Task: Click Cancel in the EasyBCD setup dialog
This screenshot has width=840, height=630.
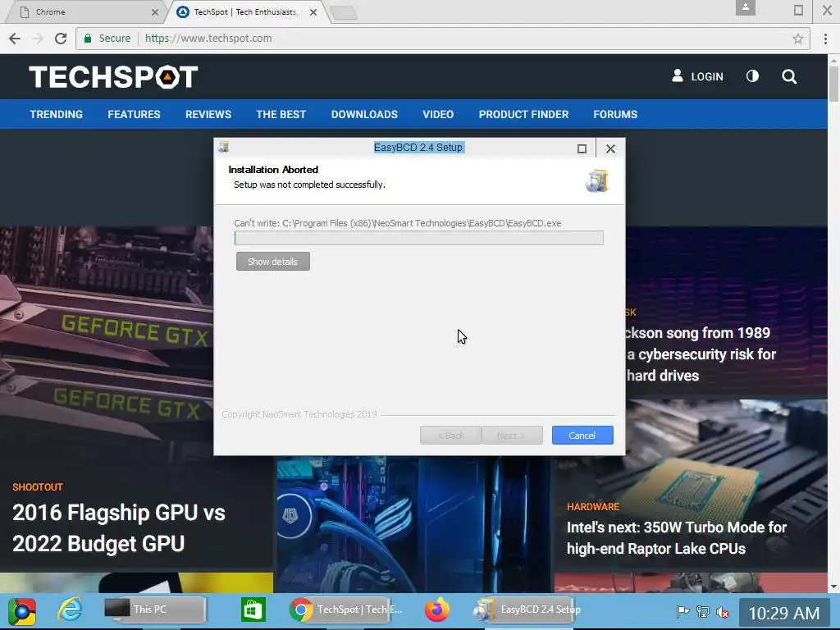Action: coord(582,436)
